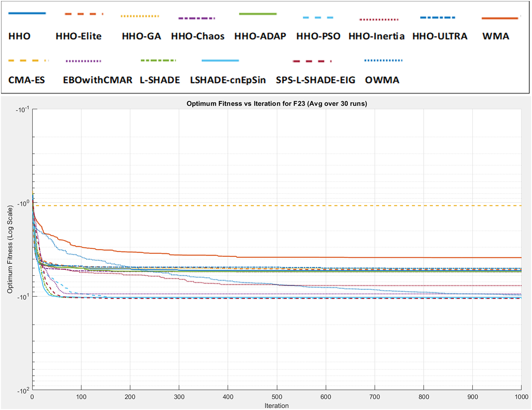Click the blue dotted sample above OWMA

click(x=383, y=61)
